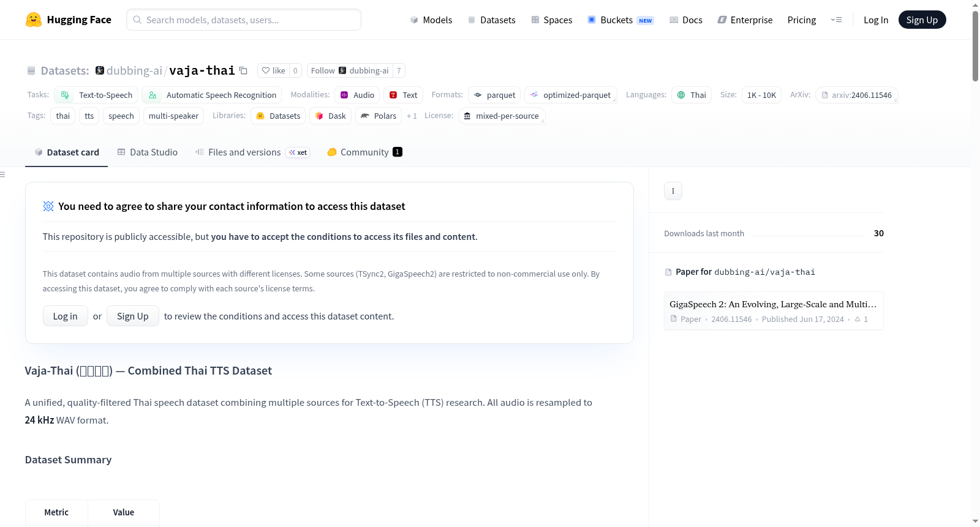Select the Dask library tag
Image resolution: width=980 pixels, height=527 pixels.
330,116
